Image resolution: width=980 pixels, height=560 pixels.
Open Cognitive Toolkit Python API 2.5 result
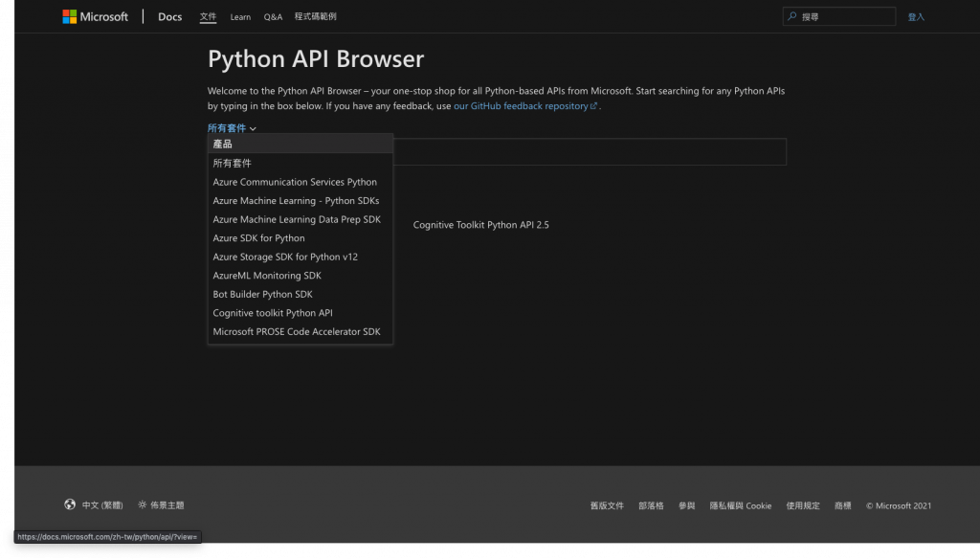480,225
